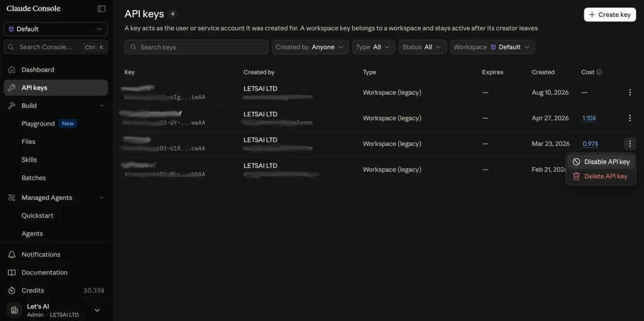Click the bell icon for Notifications

click(x=12, y=254)
